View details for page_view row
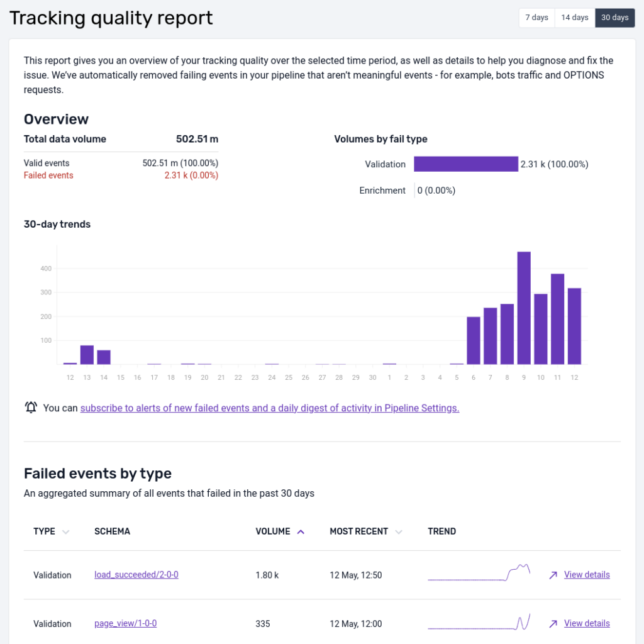 pos(587,624)
